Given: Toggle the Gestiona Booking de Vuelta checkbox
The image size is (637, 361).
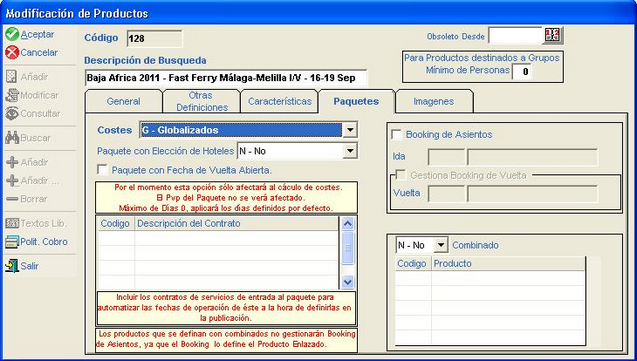Looking at the screenshot, I should 401,175.
